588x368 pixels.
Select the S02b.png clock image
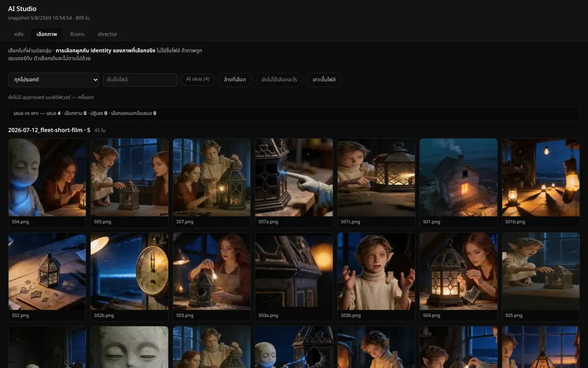tap(129, 277)
